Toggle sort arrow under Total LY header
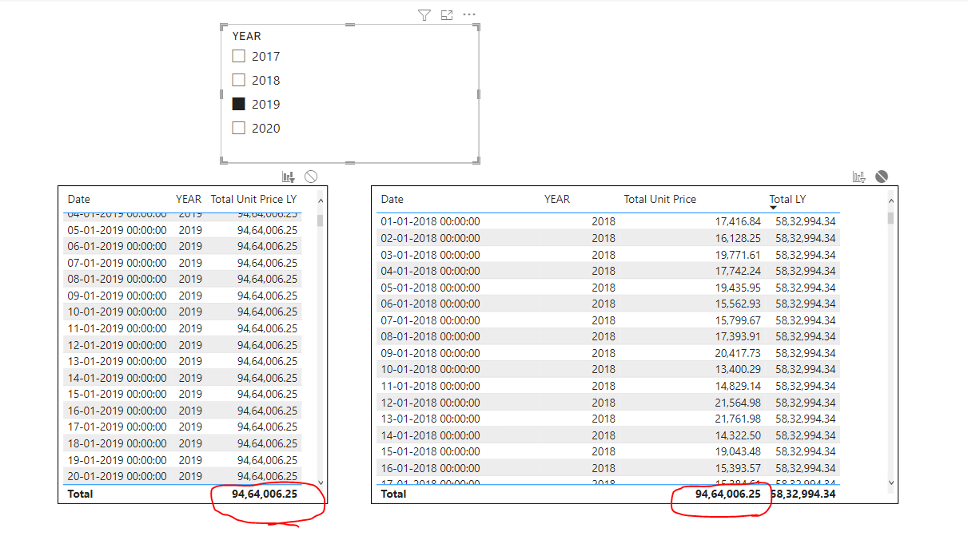The image size is (968, 560). [773, 208]
